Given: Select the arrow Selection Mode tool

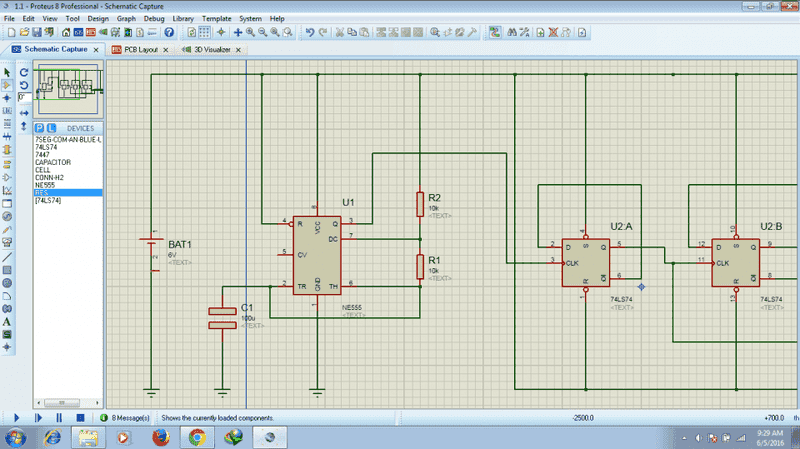Looking at the screenshot, I should point(7,72).
